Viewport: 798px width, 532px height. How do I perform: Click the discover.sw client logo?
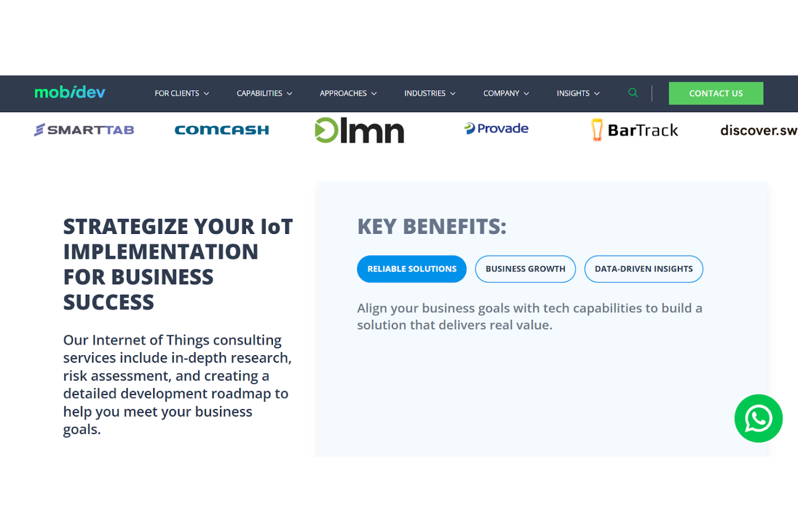tap(758, 130)
